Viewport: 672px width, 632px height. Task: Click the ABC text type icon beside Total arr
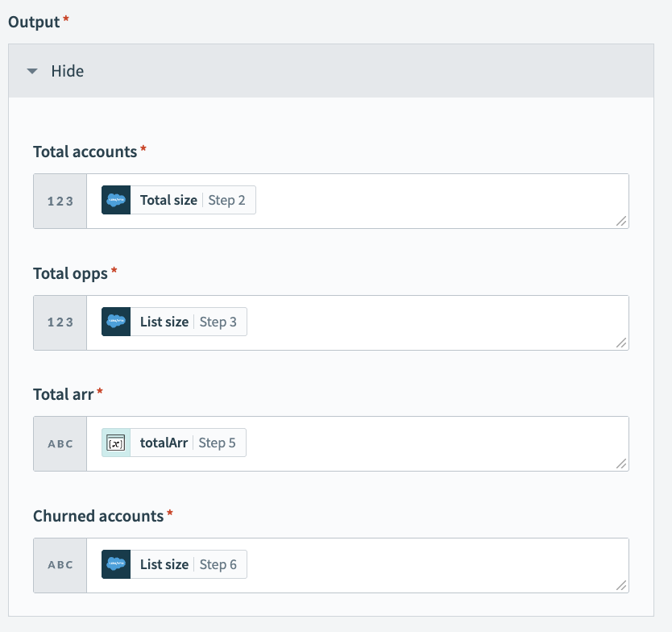(x=59, y=443)
